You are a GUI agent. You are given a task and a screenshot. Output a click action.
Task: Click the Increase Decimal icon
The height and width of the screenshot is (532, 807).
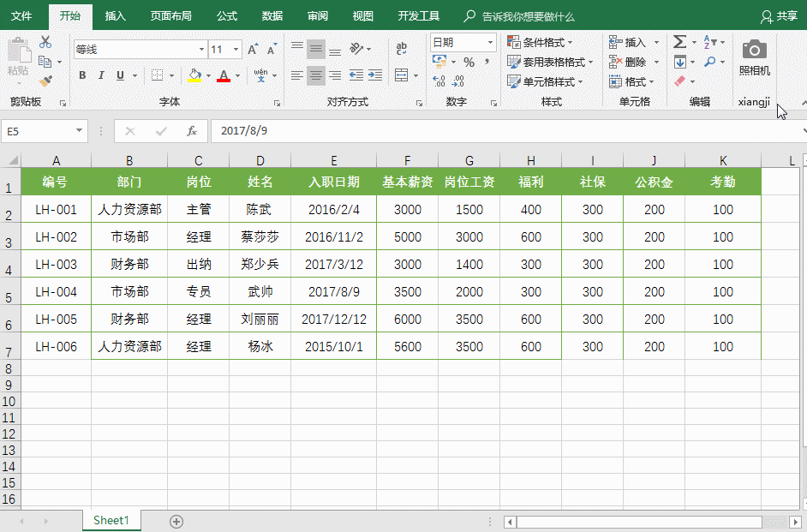pyautogui.click(x=439, y=81)
